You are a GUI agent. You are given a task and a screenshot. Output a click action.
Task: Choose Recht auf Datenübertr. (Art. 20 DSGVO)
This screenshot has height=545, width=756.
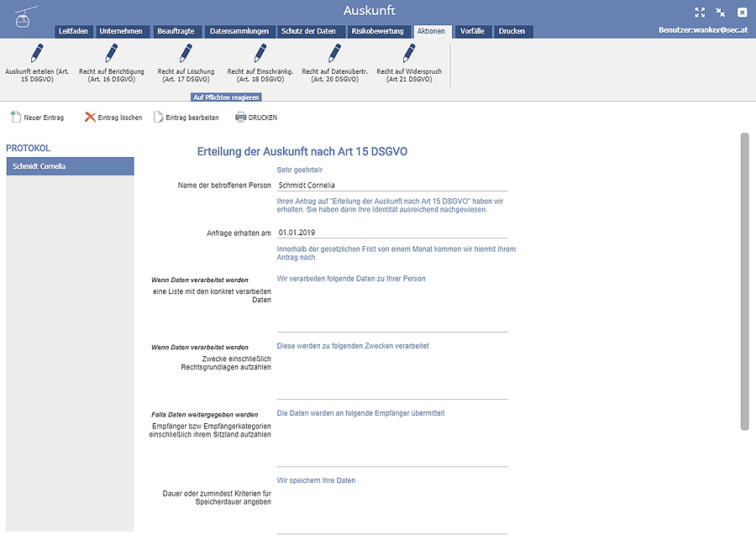(x=334, y=55)
